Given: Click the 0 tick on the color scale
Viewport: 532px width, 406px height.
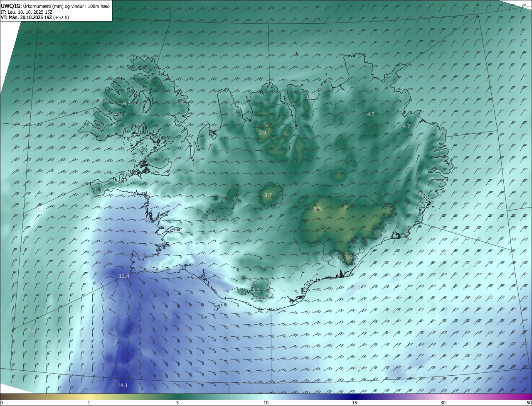Looking at the screenshot, I should tap(1, 403).
